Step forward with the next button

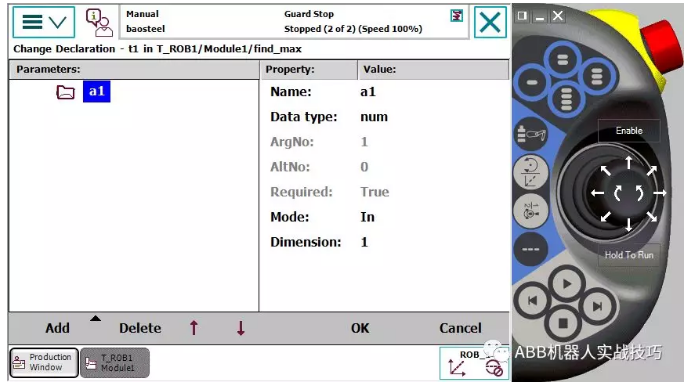pyautogui.click(x=598, y=306)
